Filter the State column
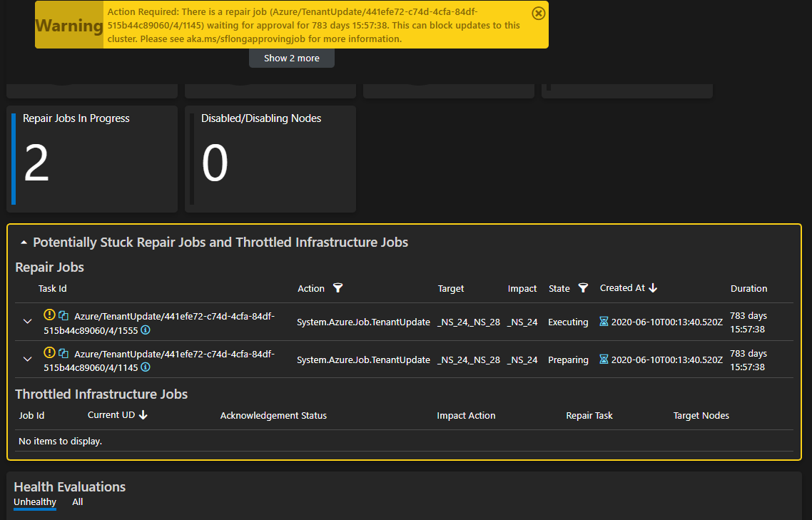 tap(583, 288)
